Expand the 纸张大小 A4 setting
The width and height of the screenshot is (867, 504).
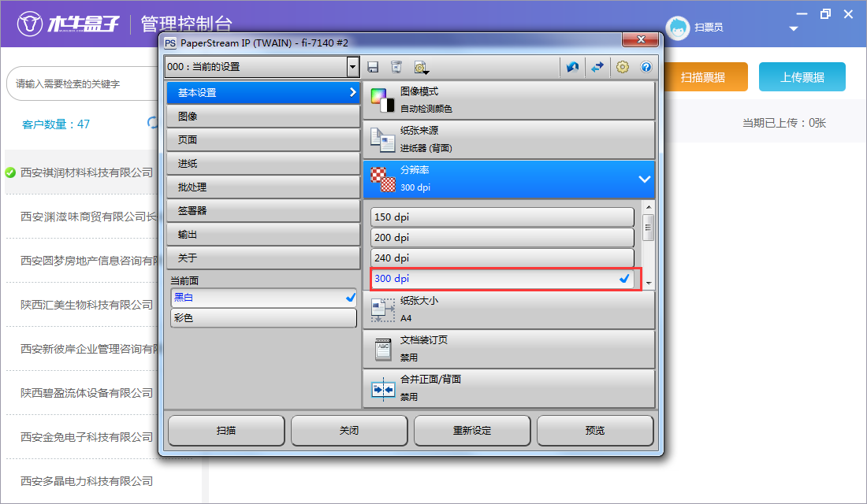click(x=508, y=310)
